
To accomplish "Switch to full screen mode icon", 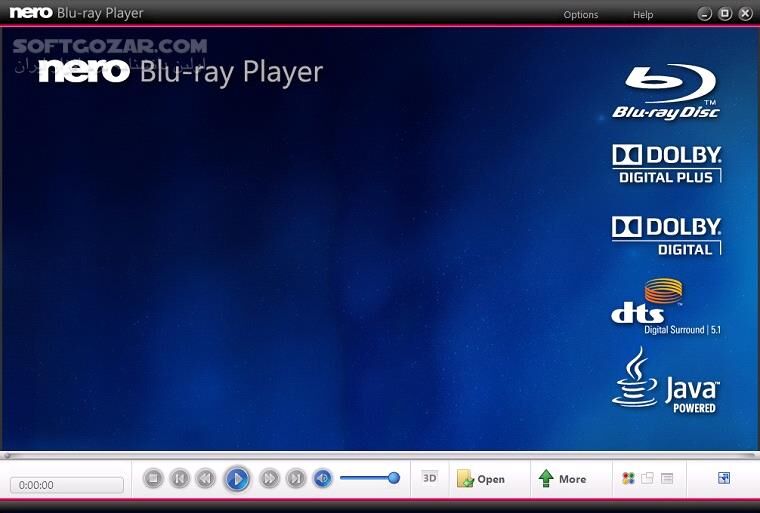I will pyautogui.click(x=724, y=478).
